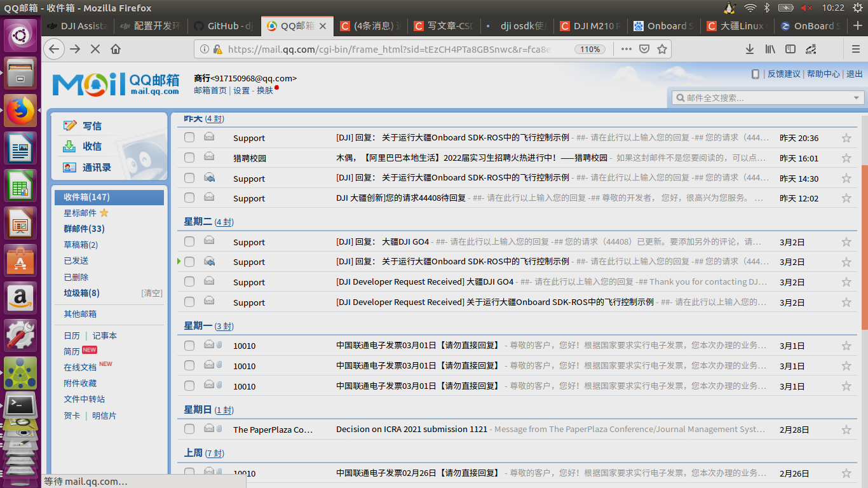Check the PaperPlaza email checkbox
The width and height of the screenshot is (868, 488).
[189, 429]
